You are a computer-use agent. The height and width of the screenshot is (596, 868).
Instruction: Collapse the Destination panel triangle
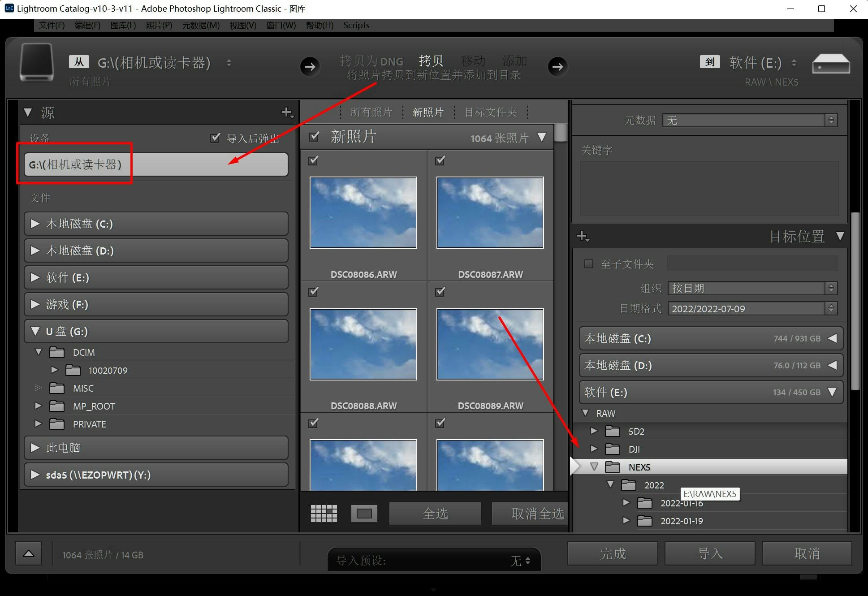(x=840, y=236)
